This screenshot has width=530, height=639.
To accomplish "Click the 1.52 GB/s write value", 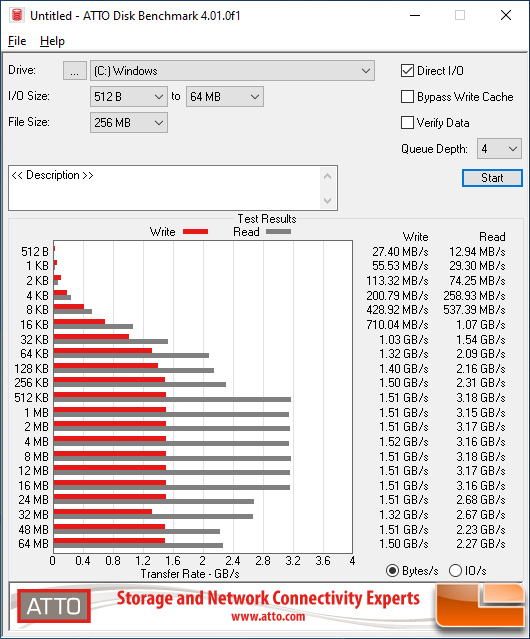I will point(404,442).
